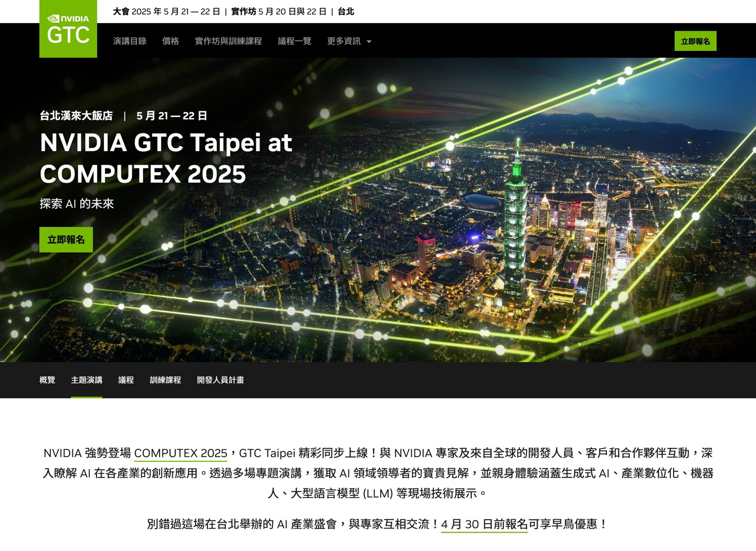Click the NVIDIA GTC logo

click(68, 29)
